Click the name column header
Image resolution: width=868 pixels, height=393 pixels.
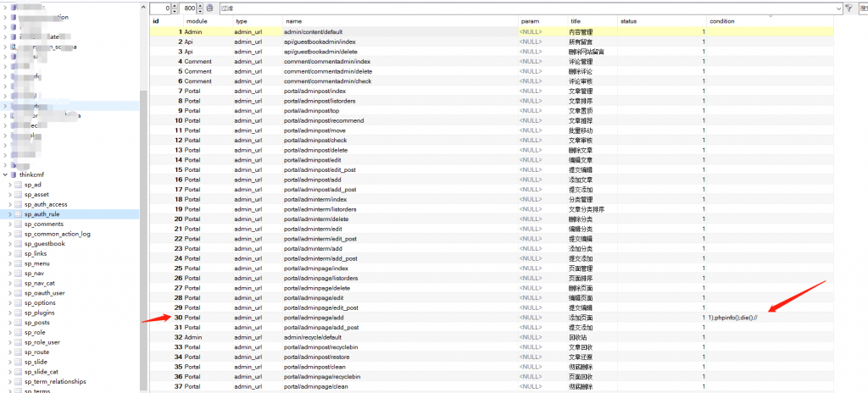293,20
